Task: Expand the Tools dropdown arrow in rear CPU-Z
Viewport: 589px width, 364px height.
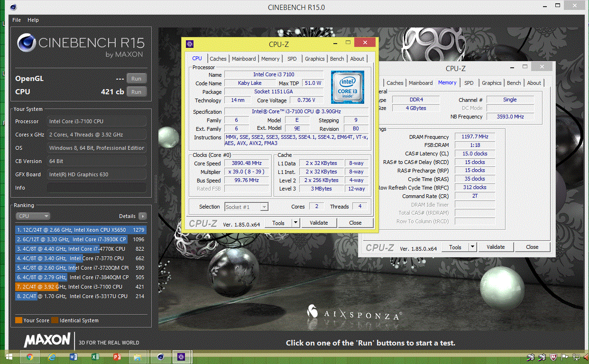Action: tap(473, 247)
